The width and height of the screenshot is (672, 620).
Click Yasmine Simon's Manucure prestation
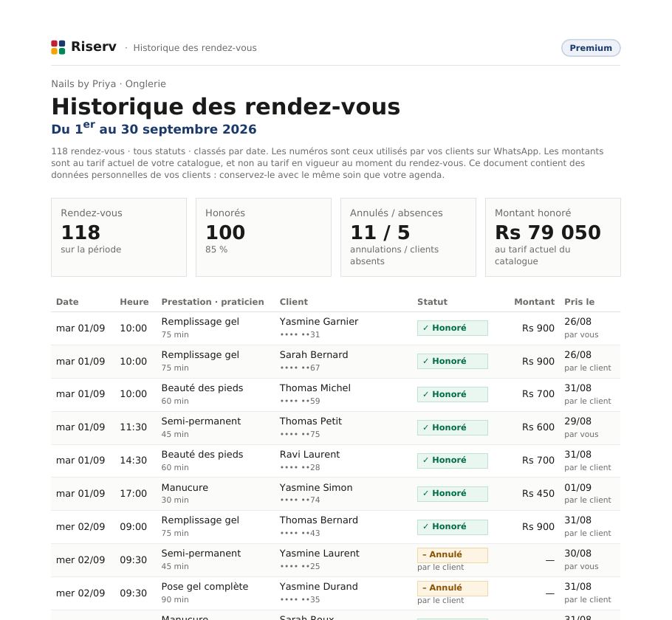(185, 488)
